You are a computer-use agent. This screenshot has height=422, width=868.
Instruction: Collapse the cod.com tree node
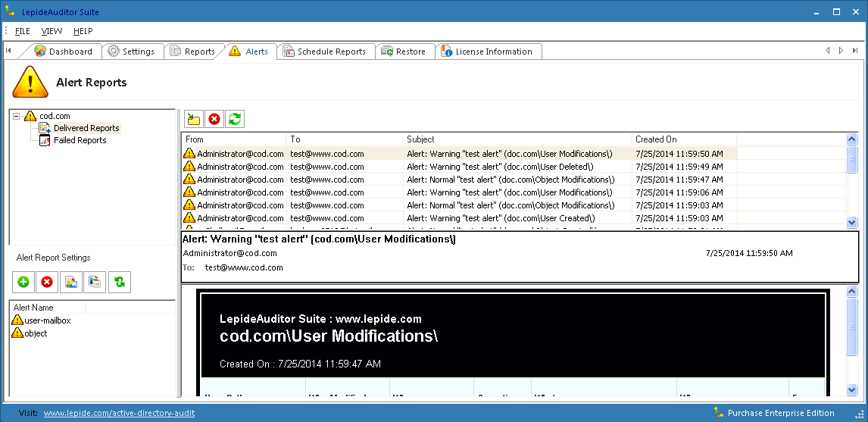coord(17,117)
